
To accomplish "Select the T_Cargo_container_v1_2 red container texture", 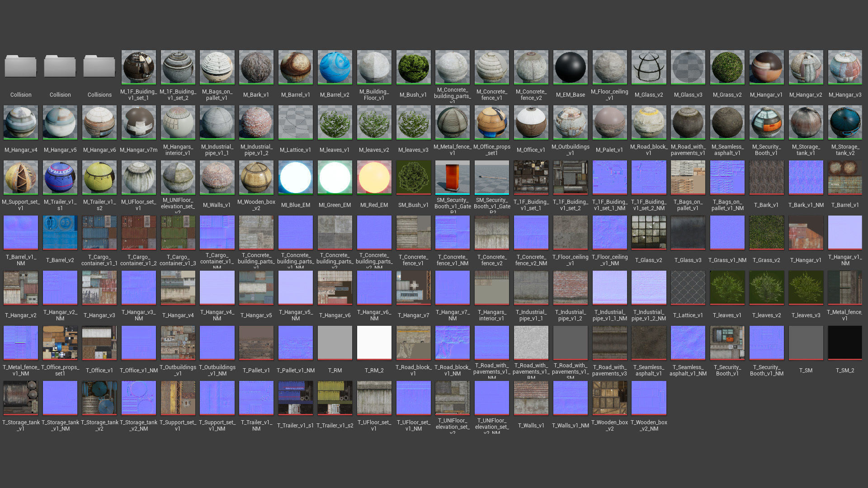I will point(138,232).
